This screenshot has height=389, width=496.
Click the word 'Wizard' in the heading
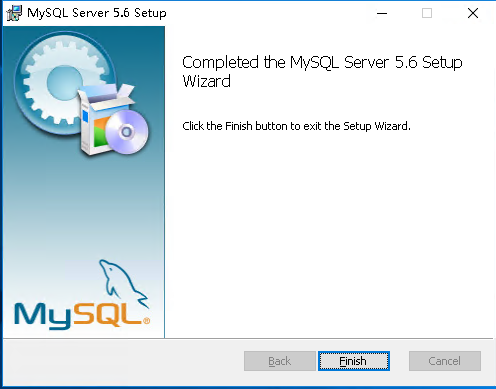(x=207, y=81)
